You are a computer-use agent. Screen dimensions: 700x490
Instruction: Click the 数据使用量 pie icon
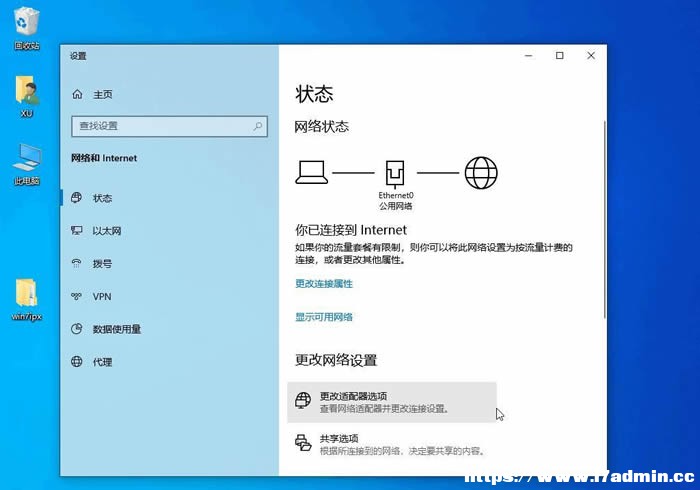[77, 329]
